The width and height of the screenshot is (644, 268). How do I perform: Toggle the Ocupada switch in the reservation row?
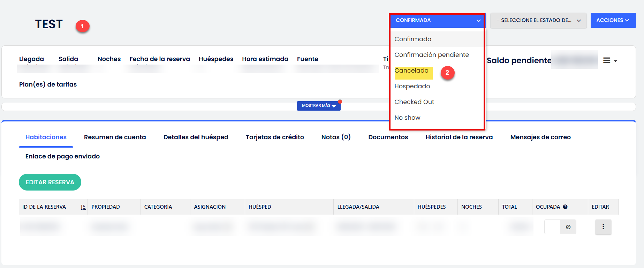click(x=560, y=227)
